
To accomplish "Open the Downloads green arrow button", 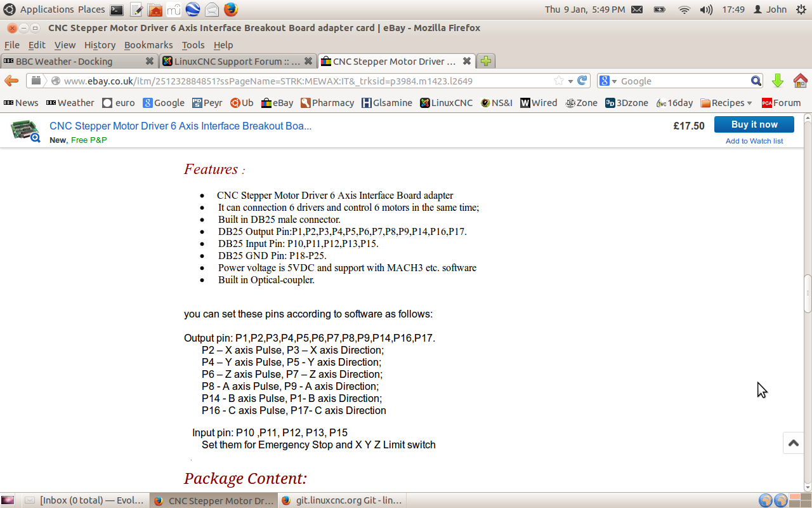I will coord(778,81).
